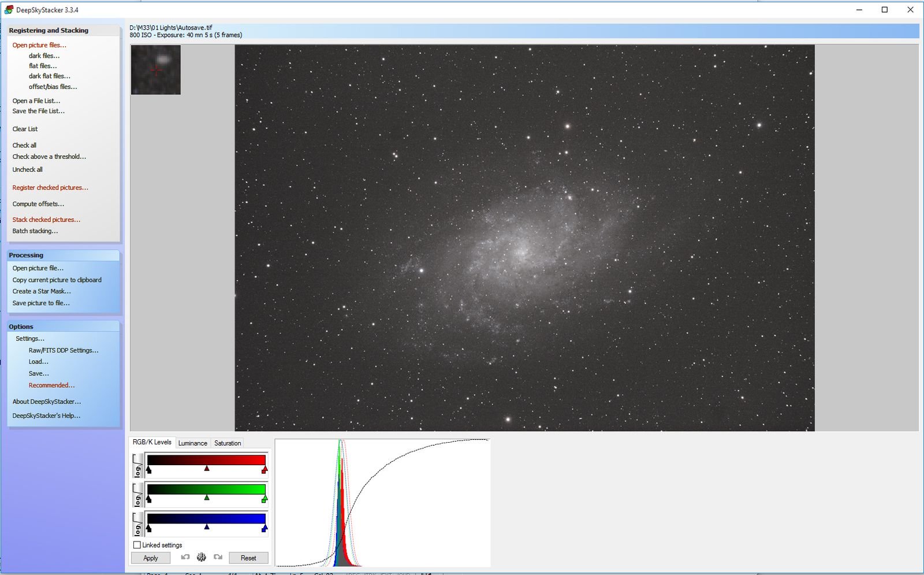The width and height of the screenshot is (924, 575).
Task: Open DeepSkyStacker's Help...
Action: pyautogui.click(x=46, y=416)
